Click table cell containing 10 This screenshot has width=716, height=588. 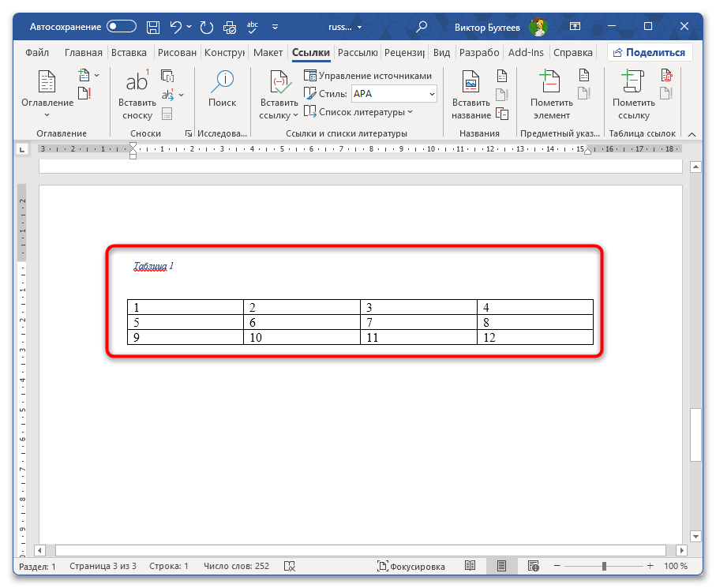302,337
